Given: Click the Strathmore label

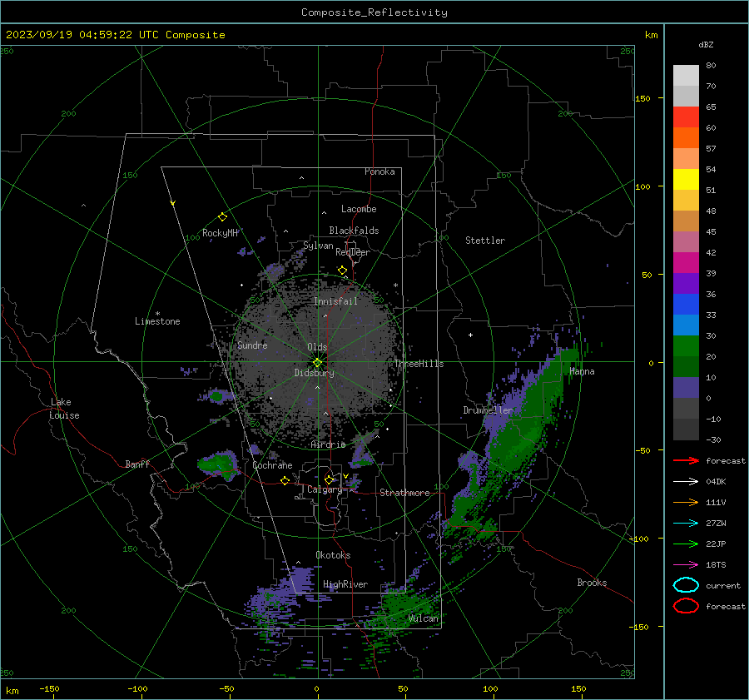Looking at the screenshot, I should (404, 493).
